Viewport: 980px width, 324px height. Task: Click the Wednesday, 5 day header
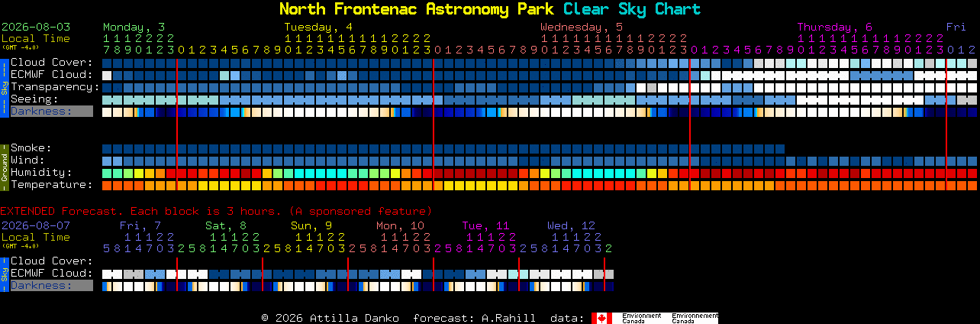(x=582, y=27)
